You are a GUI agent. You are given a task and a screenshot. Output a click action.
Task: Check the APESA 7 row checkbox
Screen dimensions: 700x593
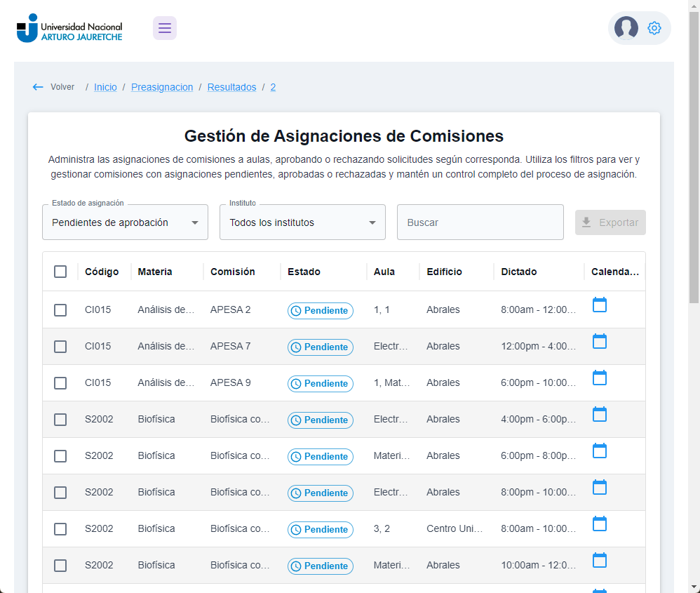60,347
